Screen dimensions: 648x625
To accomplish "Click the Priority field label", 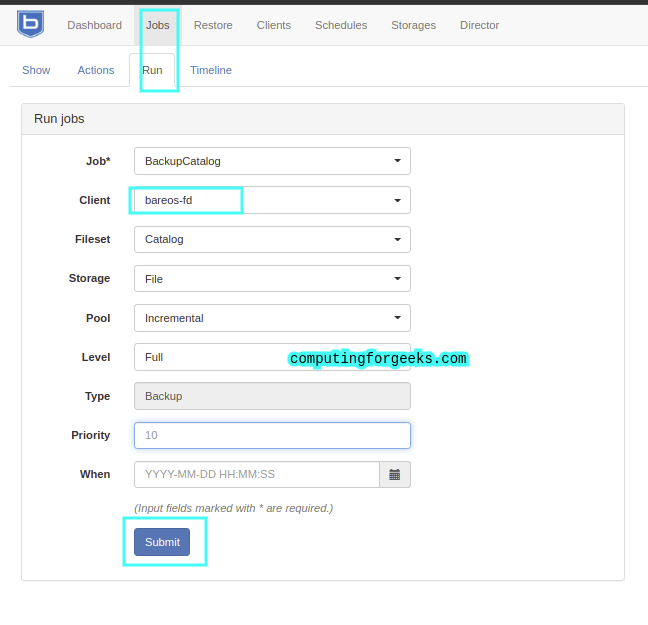I will tap(91, 435).
